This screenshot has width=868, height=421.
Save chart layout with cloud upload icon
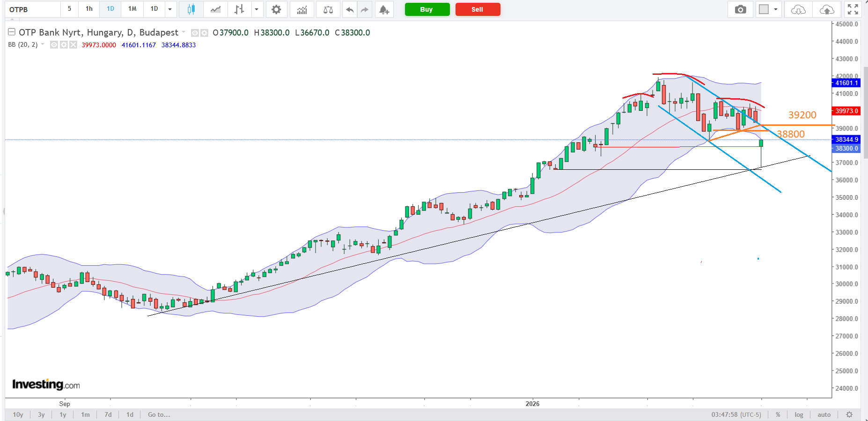pyautogui.click(x=827, y=9)
